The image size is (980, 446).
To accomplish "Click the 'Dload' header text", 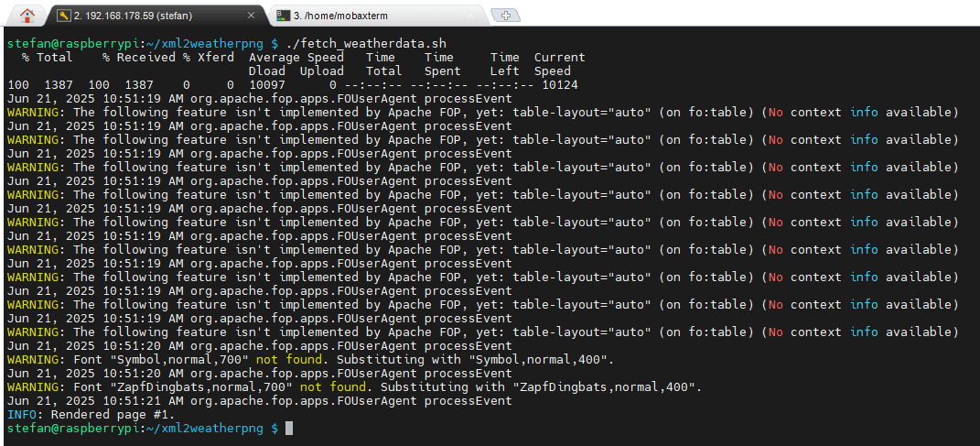I will point(267,71).
